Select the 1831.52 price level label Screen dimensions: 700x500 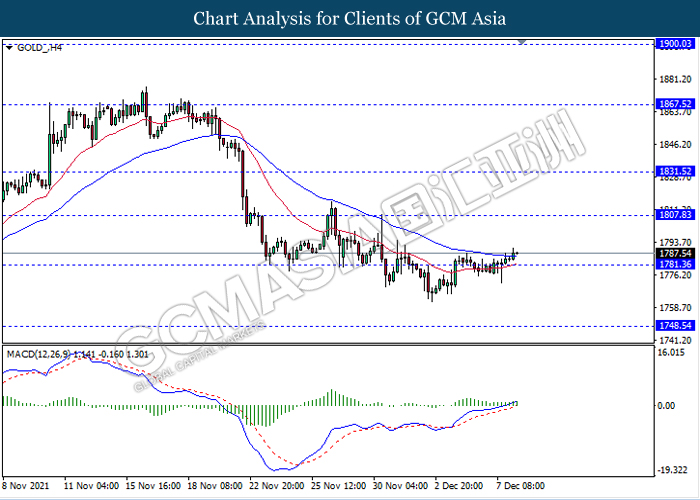(x=675, y=171)
